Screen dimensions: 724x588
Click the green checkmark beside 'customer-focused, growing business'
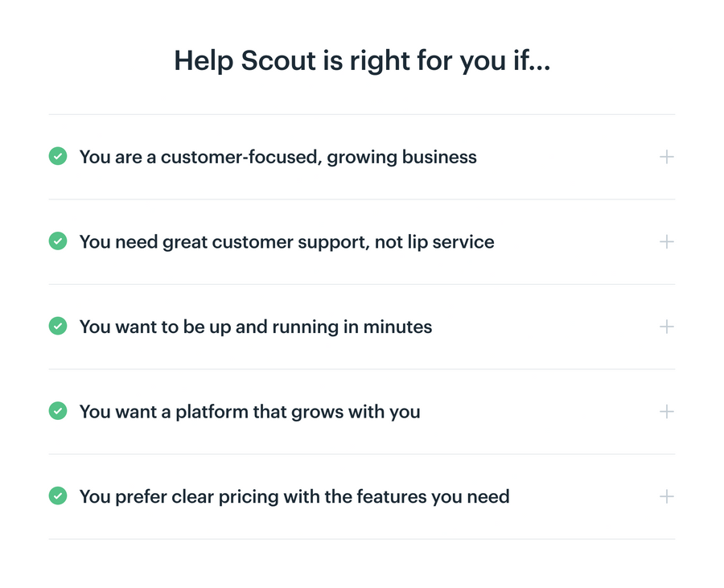[x=57, y=156]
